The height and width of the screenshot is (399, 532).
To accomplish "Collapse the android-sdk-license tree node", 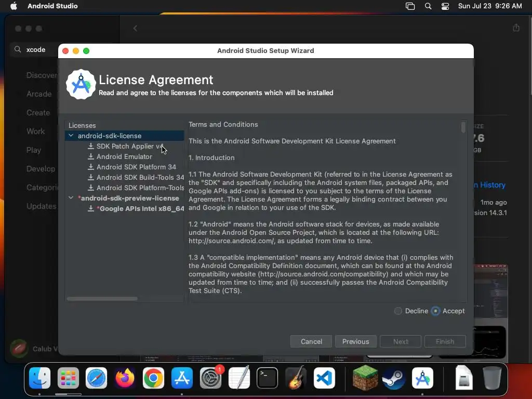I will (x=71, y=136).
